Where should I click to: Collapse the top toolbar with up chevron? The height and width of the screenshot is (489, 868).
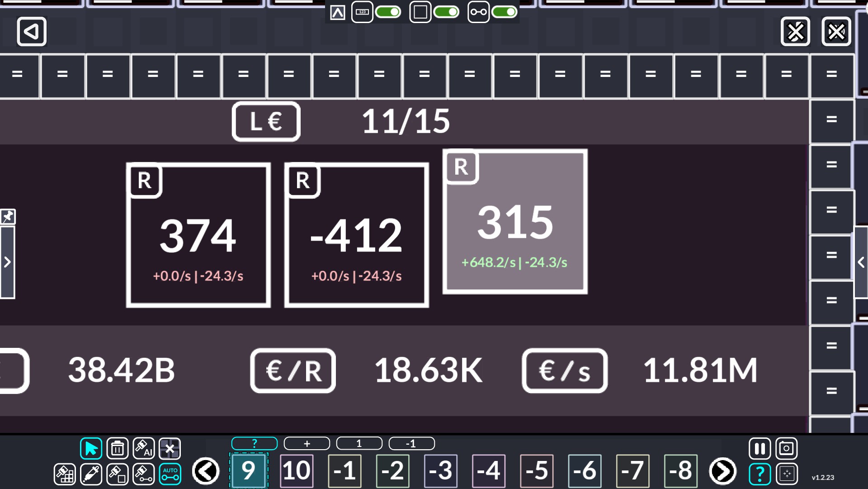[x=338, y=13]
